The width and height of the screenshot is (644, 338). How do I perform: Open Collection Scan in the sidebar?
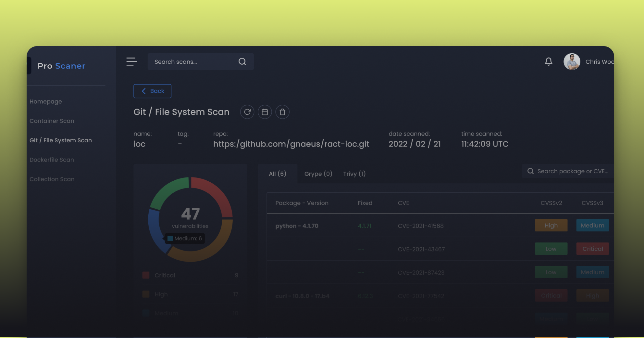point(52,179)
